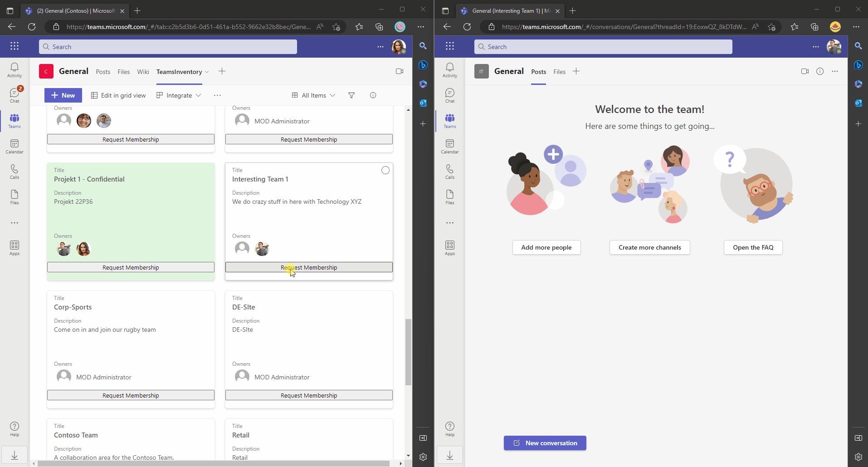This screenshot has width=868, height=467.
Task: Open app launcher waffle in left Teams window
Action: (15, 46)
